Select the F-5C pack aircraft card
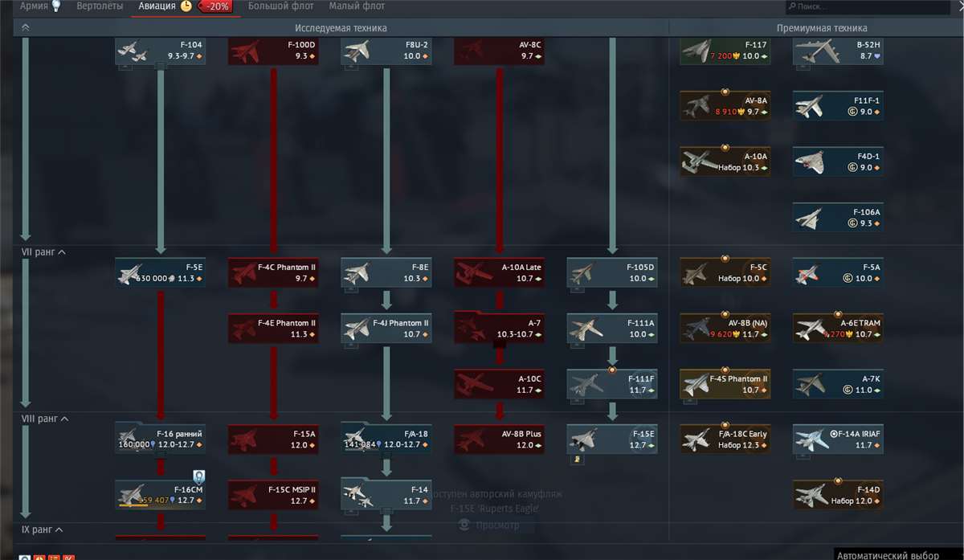 coord(725,272)
